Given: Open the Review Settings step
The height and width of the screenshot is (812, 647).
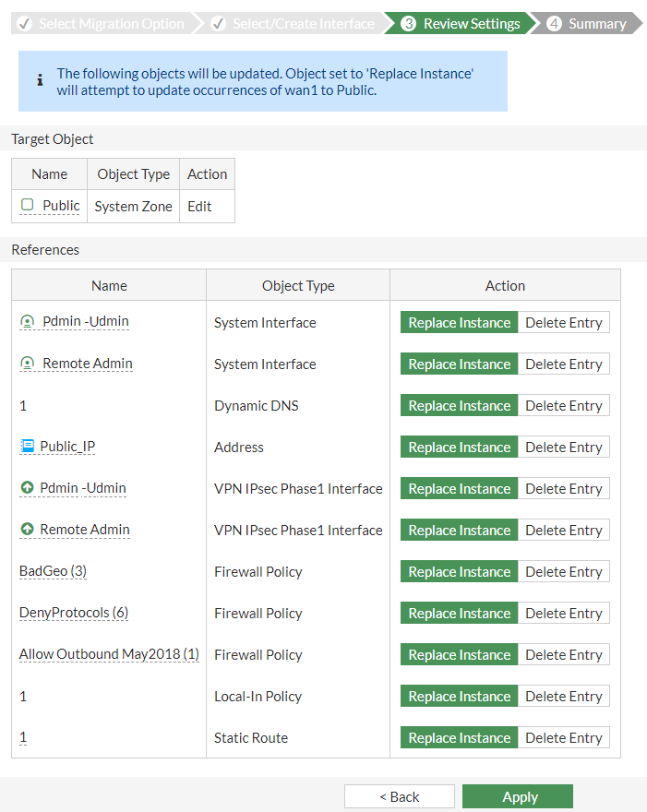Looking at the screenshot, I should pyautogui.click(x=462, y=24).
